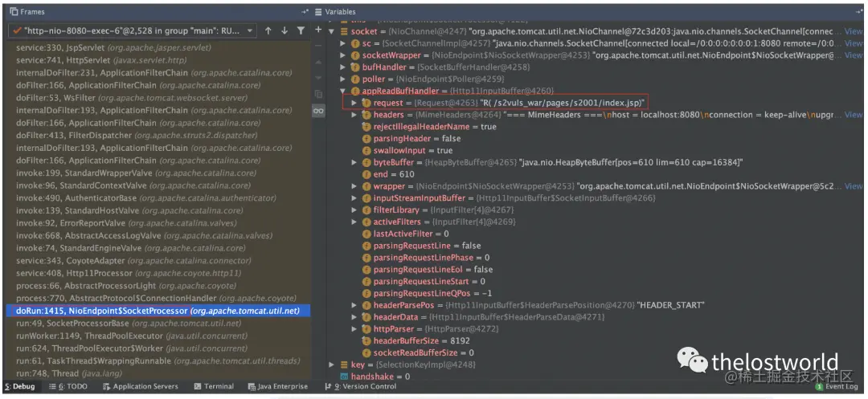
Task: Select frame doFilter:413, FilterDispatcher
Action: [x=158, y=136]
